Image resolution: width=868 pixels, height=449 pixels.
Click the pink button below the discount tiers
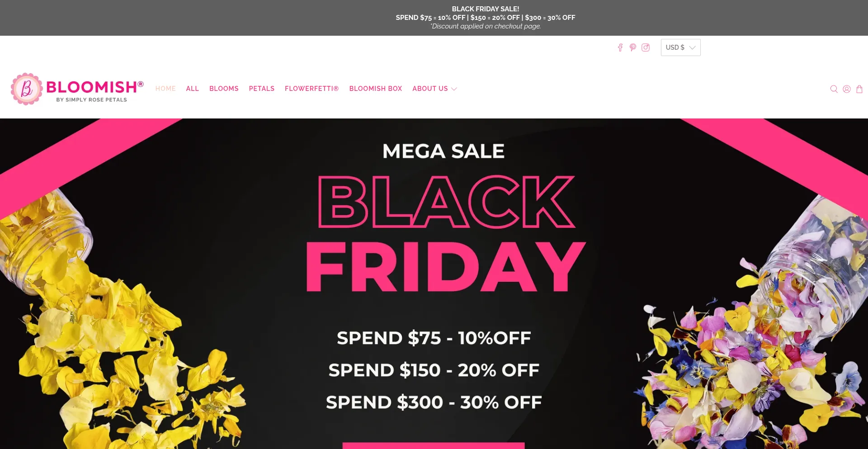434,446
